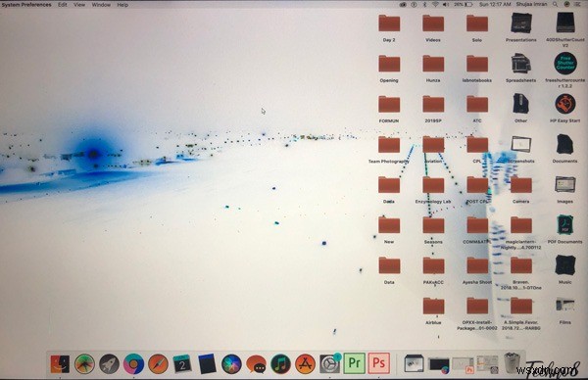Select the Seasons folder
588x380 pixels.
(x=433, y=226)
